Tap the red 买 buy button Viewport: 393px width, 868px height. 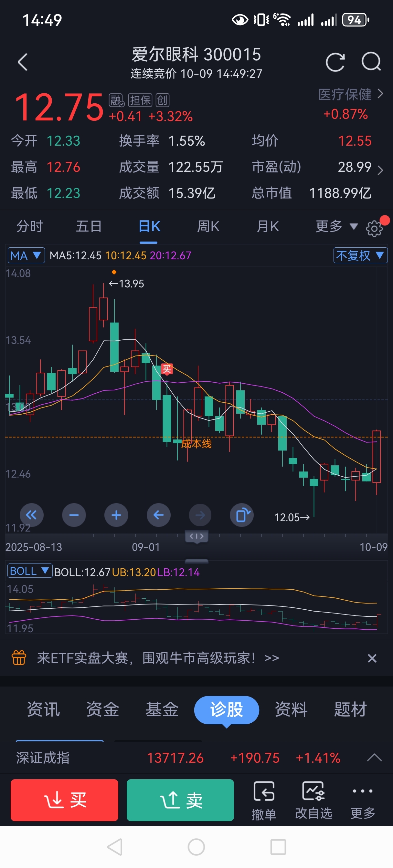click(64, 800)
